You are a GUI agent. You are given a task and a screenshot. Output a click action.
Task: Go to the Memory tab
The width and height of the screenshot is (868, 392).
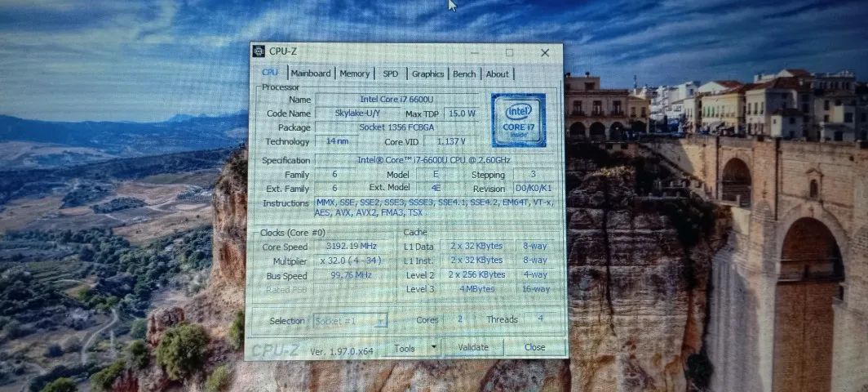pos(354,73)
